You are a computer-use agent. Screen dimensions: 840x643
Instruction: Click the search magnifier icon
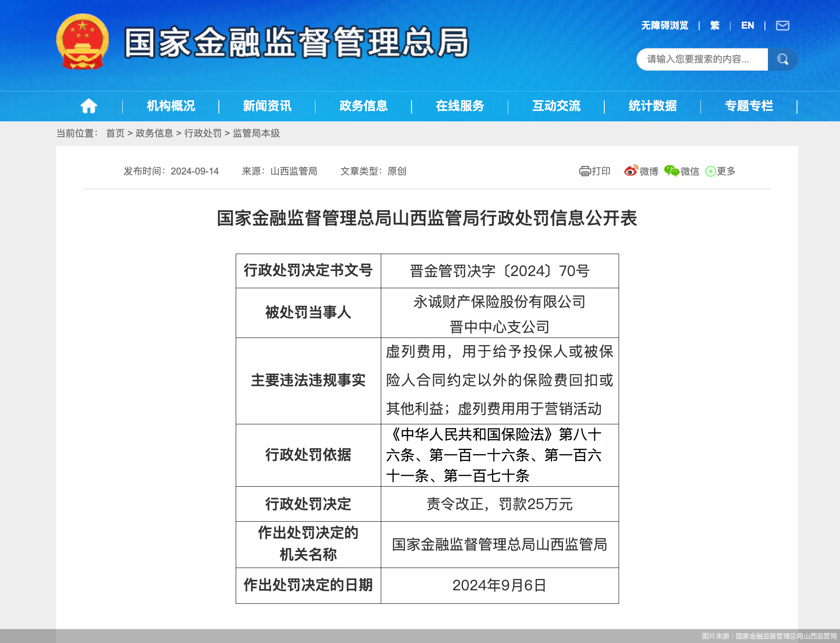783,59
